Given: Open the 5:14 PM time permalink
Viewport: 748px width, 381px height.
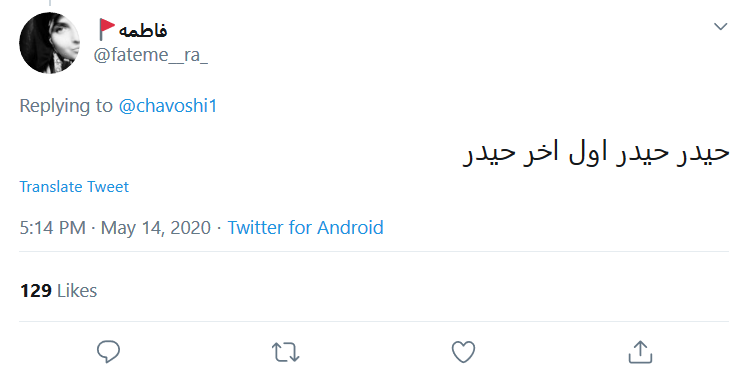Looking at the screenshot, I should pos(52,227).
